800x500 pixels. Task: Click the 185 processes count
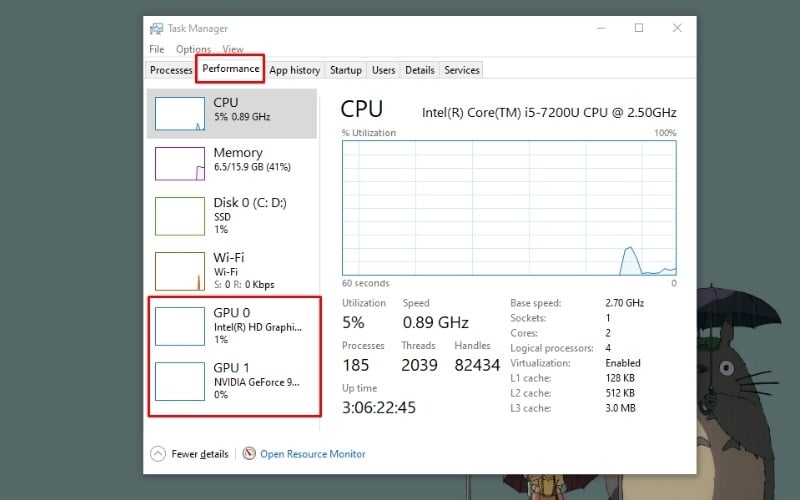[x=356, y=365]
